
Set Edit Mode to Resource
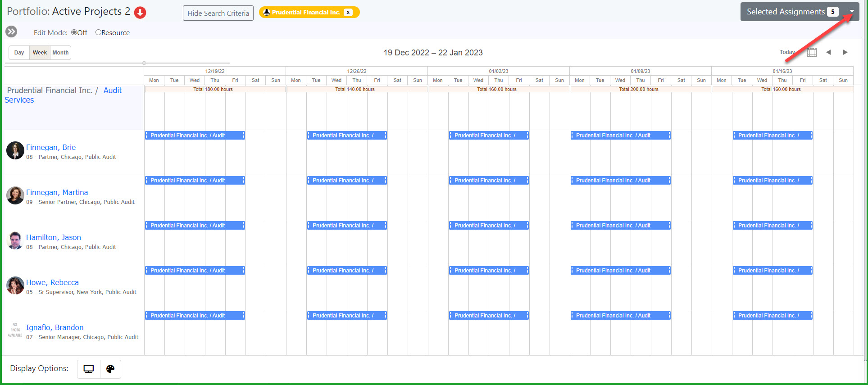[x=98, y=32]
